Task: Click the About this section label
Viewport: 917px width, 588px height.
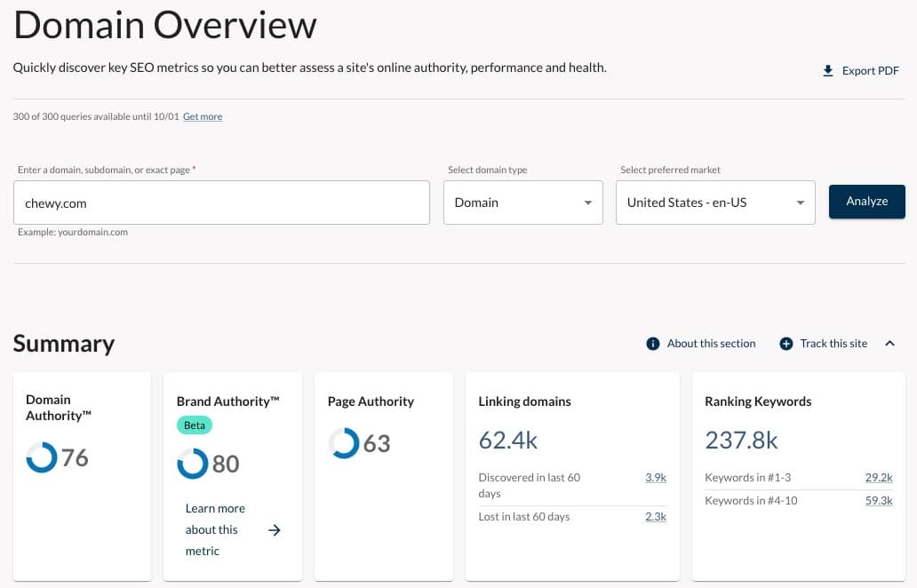Action: pos(711,343)
